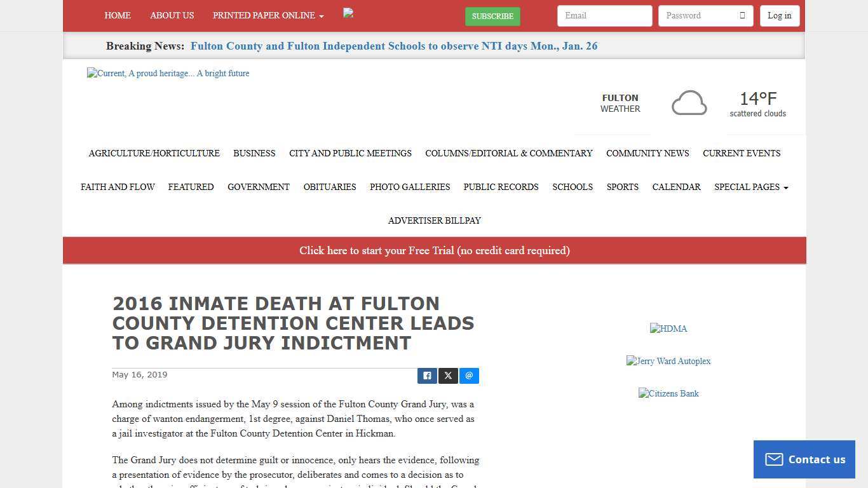Share the article on X
868x488 pixels.
448,376
